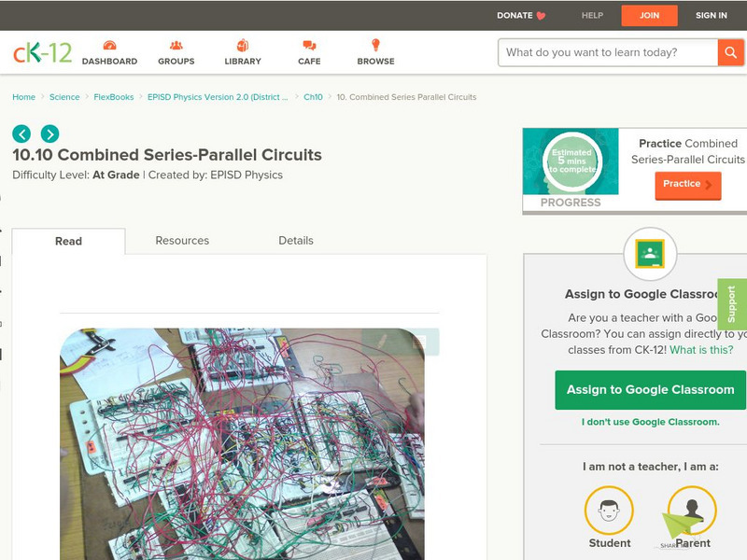Open the Browse lightbulb icon
The image size is (747, 560).
(x=376, y=45)
